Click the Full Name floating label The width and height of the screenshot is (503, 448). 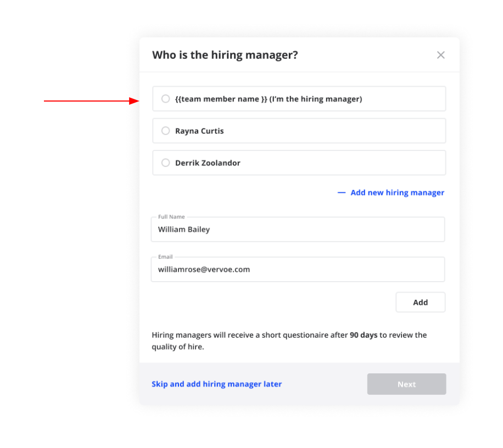pyautogui.click(x=171, y=217)
